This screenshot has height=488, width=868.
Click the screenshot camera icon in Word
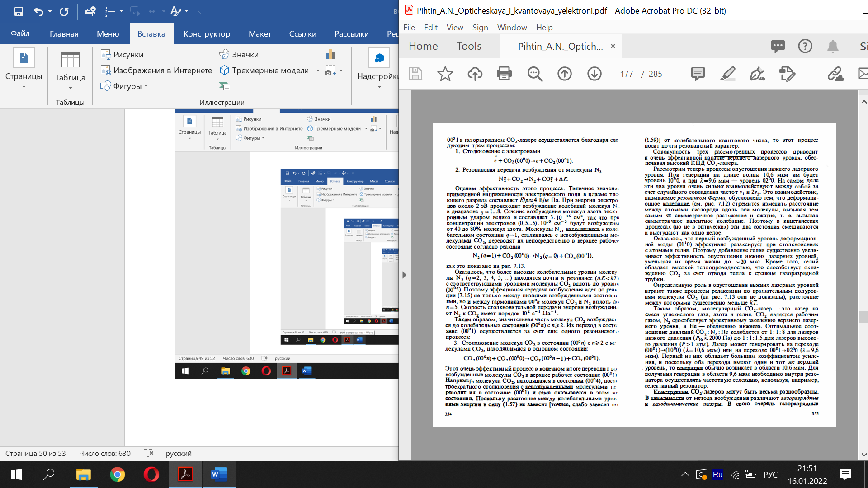(330, 70)
